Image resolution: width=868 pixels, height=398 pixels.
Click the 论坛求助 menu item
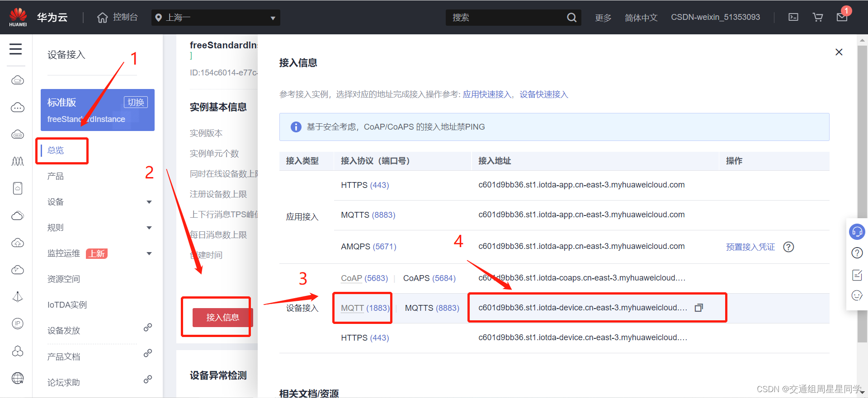(64, 383)
